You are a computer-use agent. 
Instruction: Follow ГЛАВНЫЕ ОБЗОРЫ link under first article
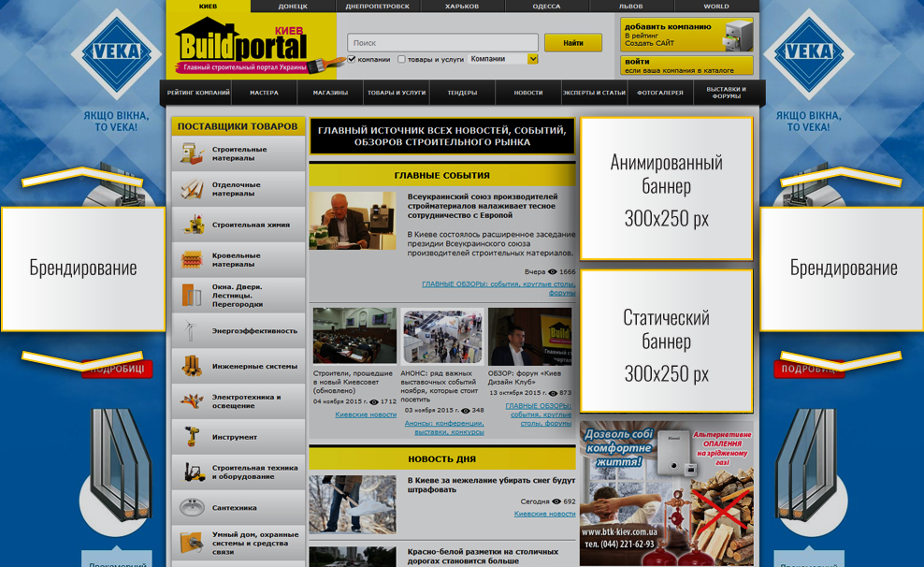point(498,287)
